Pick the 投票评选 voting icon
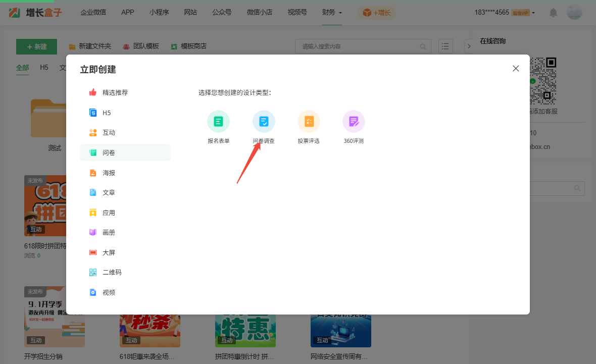 click(x=309, y=122)
